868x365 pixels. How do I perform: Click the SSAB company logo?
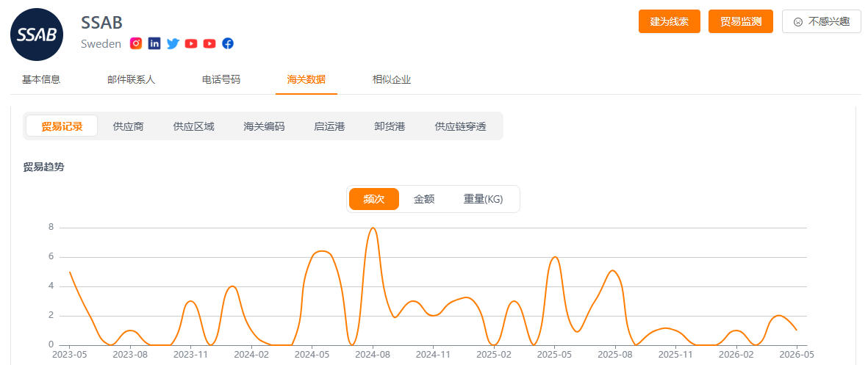pyautogui.click(x=37, y=35)
